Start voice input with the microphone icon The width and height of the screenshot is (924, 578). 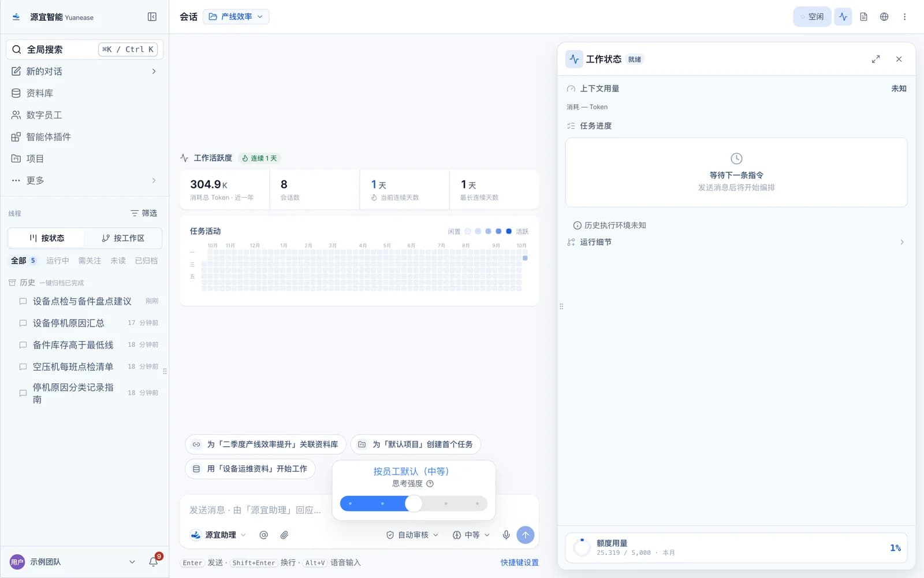pos(506,535)
